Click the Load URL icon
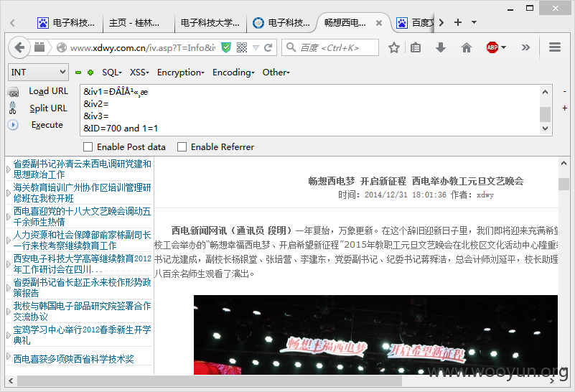The image size is (575, 392). point(13,92)
